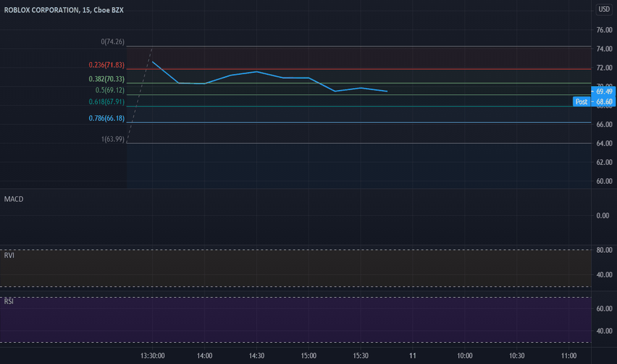Click the 69.49 current price label
Screen dimensions: 617x364
click(604, 92)
